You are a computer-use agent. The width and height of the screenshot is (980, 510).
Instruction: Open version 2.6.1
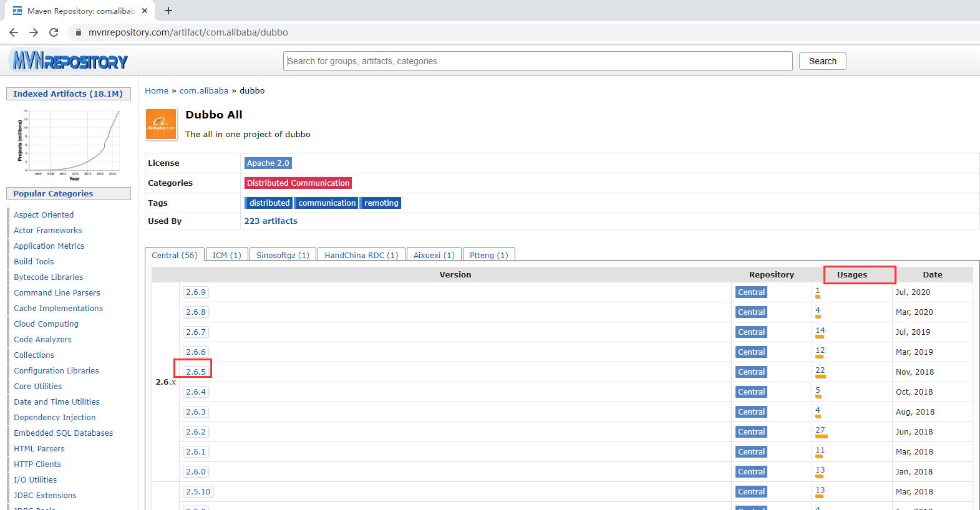(196, 451)
